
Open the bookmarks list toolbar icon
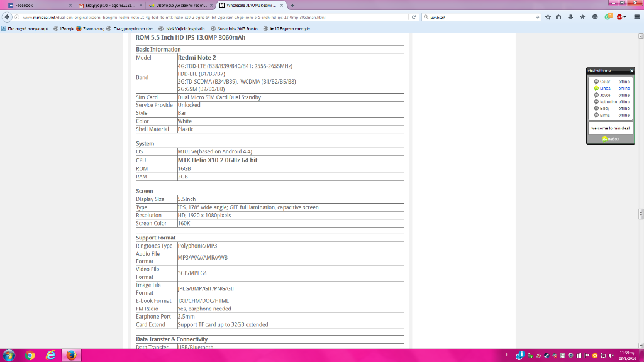558,17
